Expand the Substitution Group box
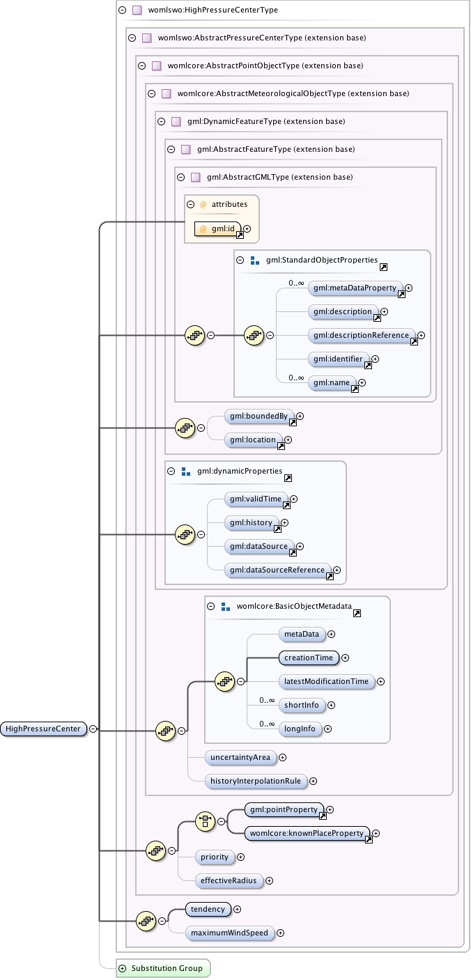This screenshot has height=980, width=471. coord(123,969)
